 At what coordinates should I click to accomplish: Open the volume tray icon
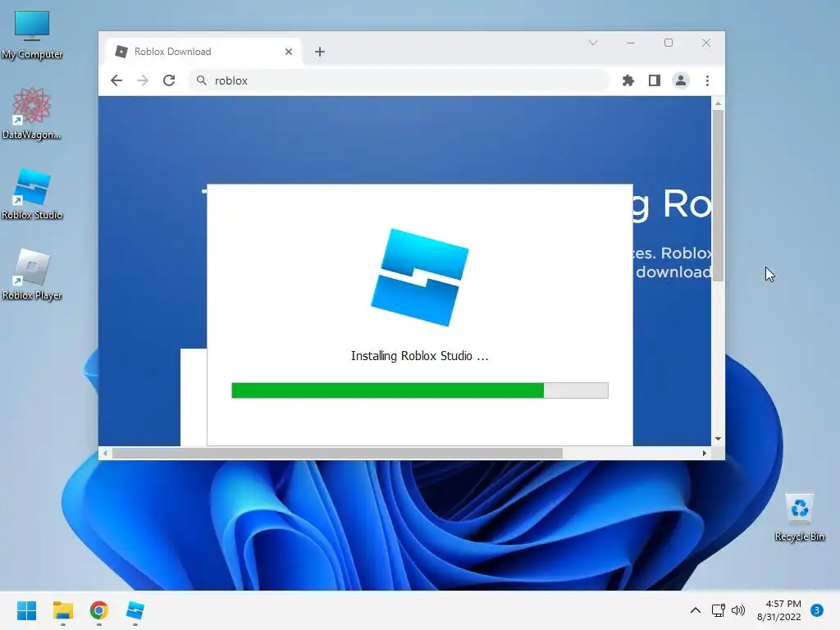tap(738, 610)
